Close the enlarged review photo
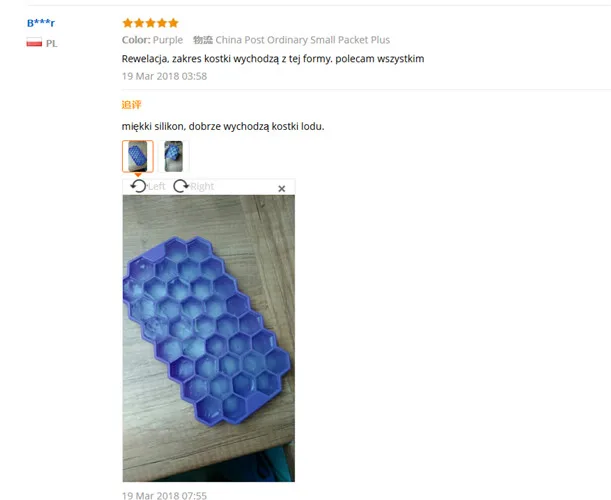Viewport: 611px width, 500px height. (x=282, y=189)
